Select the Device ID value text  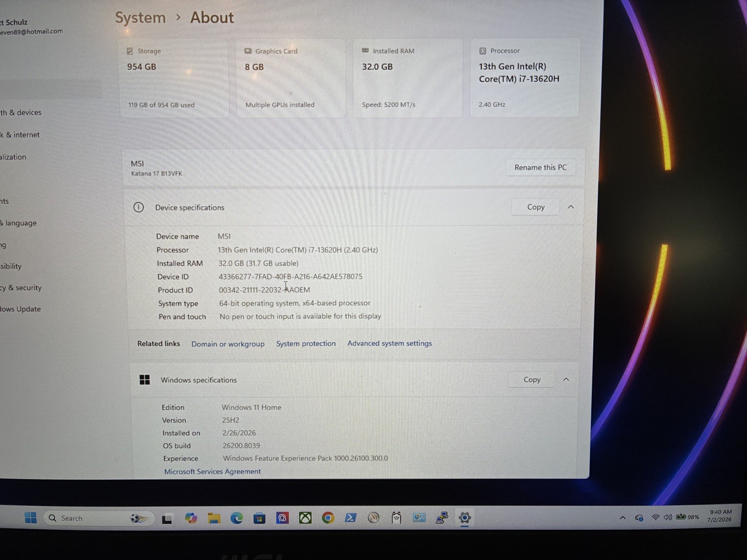click(290, 276)
